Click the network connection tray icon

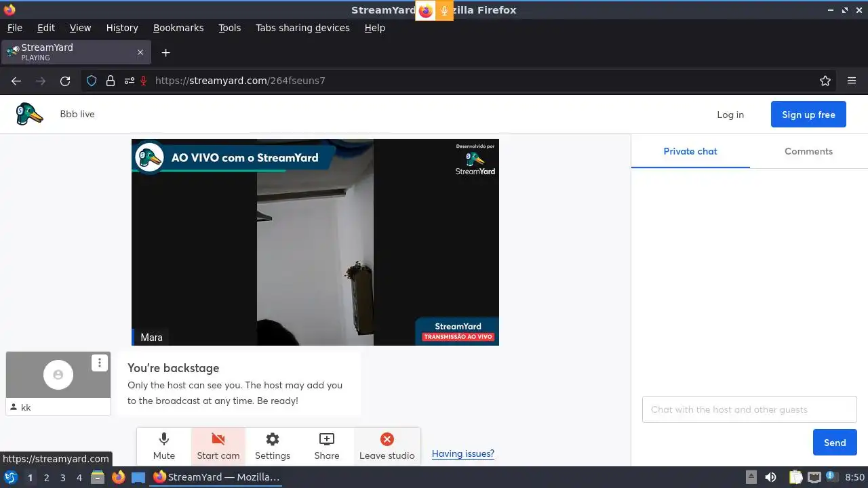[814, 477]
